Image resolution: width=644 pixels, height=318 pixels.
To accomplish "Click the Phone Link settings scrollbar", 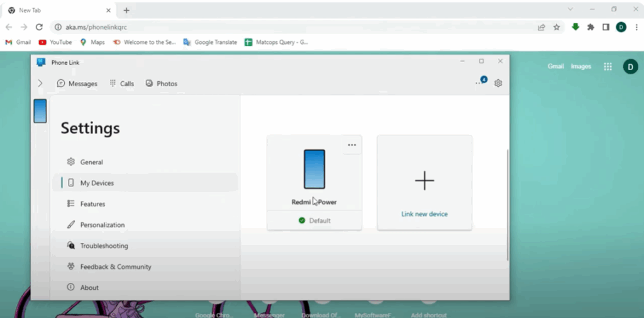I will pos(508,205).
